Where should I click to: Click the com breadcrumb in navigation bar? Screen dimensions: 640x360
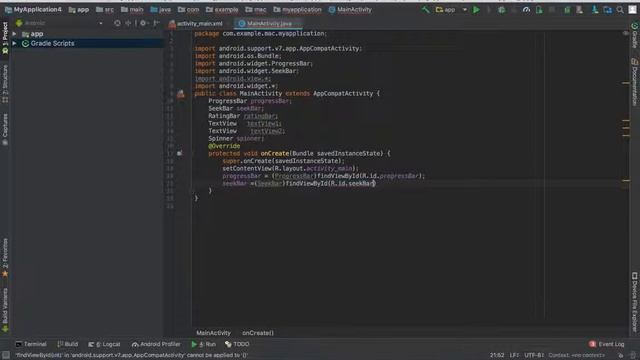point(188,9)
